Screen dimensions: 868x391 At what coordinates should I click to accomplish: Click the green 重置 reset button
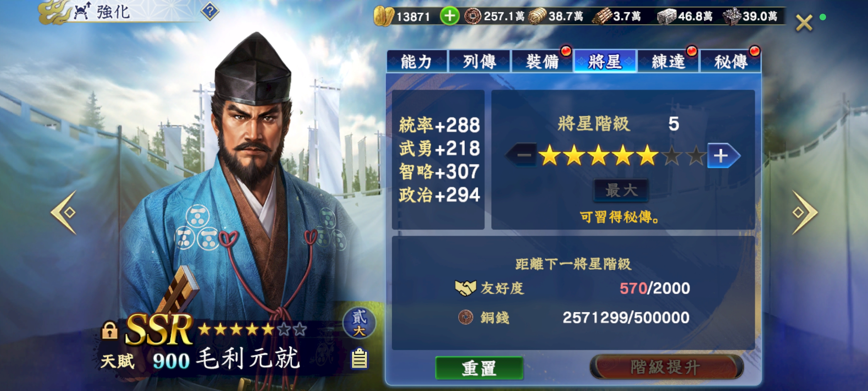479,368
